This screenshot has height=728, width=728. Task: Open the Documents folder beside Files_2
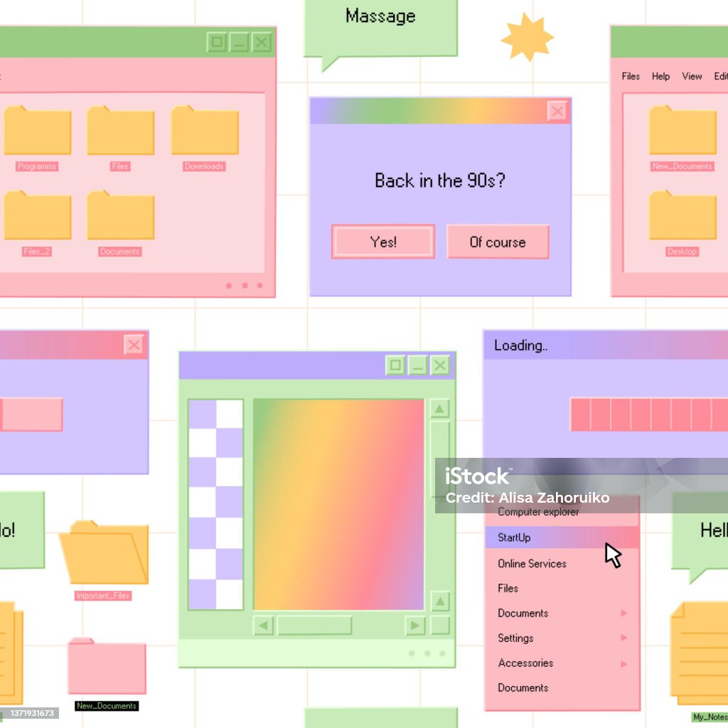[x=121, y=215]
